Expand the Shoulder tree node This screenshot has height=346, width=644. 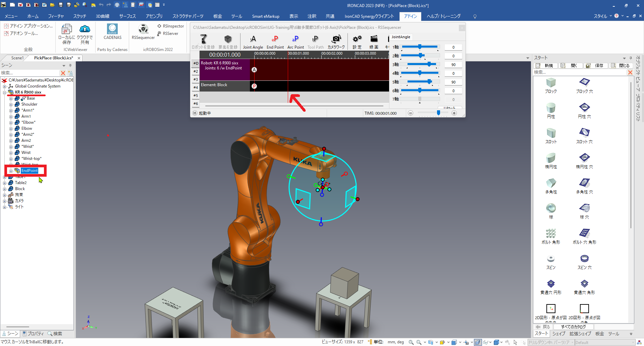pos(11,105)
